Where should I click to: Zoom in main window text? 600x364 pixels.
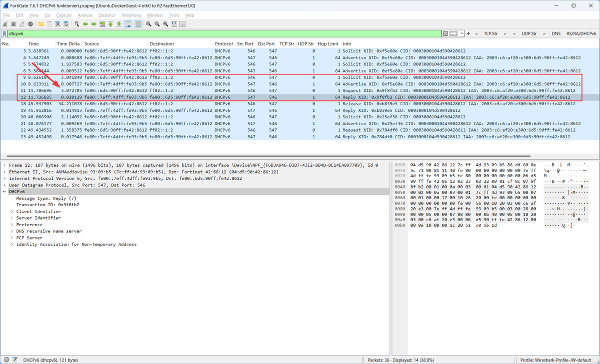(x=148, y=23)
